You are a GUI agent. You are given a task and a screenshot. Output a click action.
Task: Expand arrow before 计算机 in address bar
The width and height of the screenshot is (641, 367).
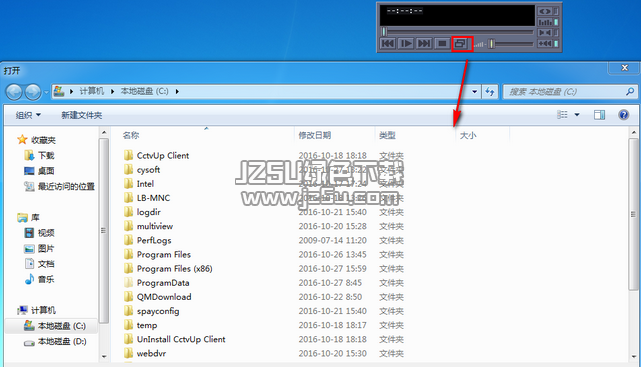tap(72, 91)
